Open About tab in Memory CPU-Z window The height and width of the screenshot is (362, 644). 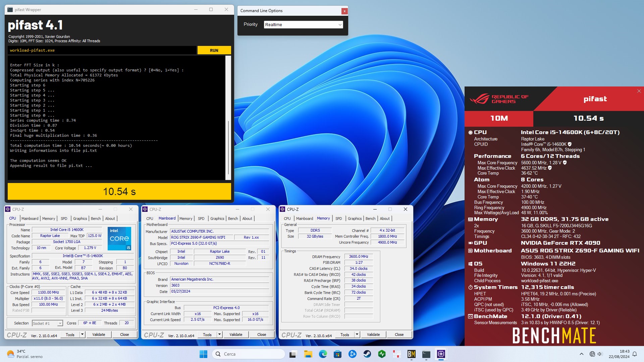point(385,219)
